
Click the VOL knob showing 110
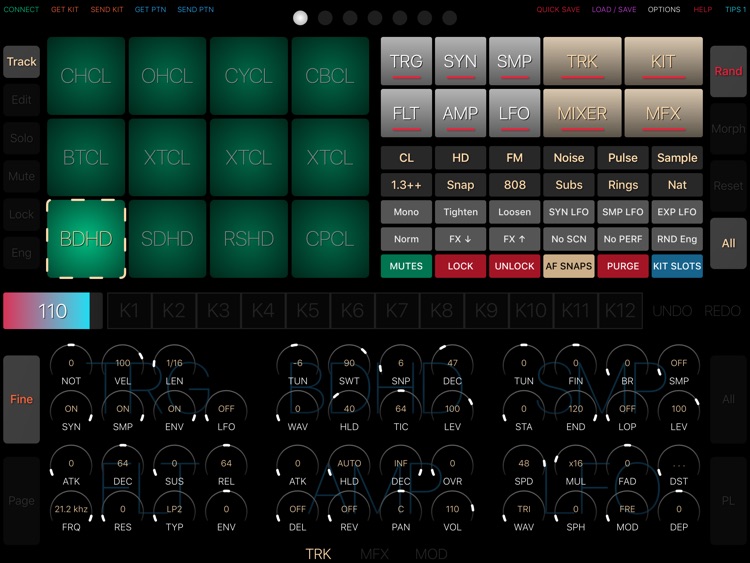pyautogui.click(x=452, y=511)
